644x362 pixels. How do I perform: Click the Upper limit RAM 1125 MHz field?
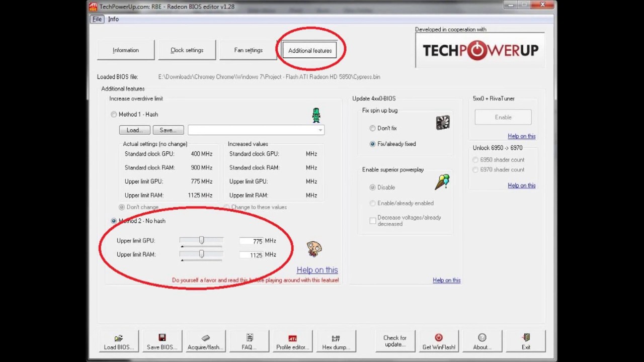(x=252, y=255)
